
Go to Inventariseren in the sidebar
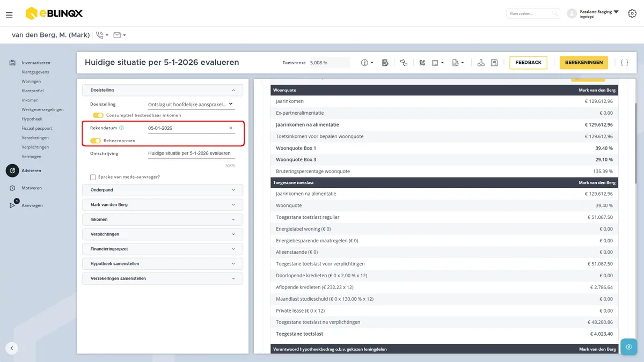pos(36,63)
